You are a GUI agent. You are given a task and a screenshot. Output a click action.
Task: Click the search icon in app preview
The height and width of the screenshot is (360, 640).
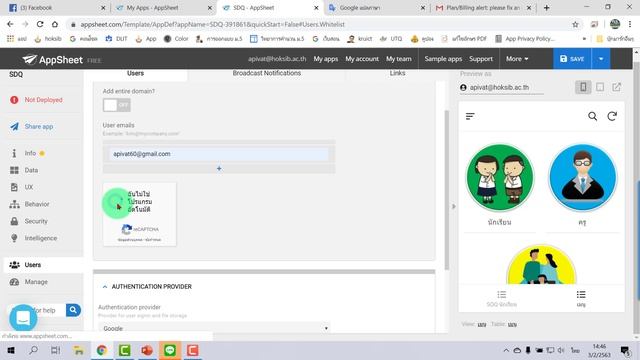click(593, 117)
